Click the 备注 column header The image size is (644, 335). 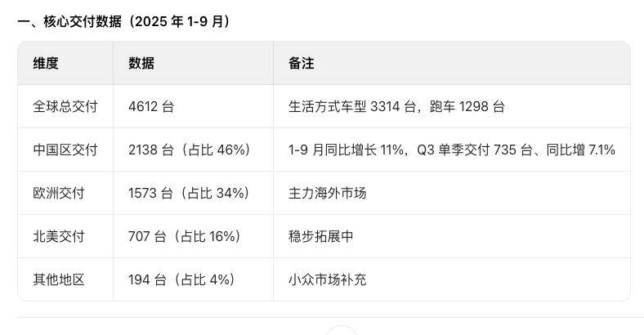302,63
